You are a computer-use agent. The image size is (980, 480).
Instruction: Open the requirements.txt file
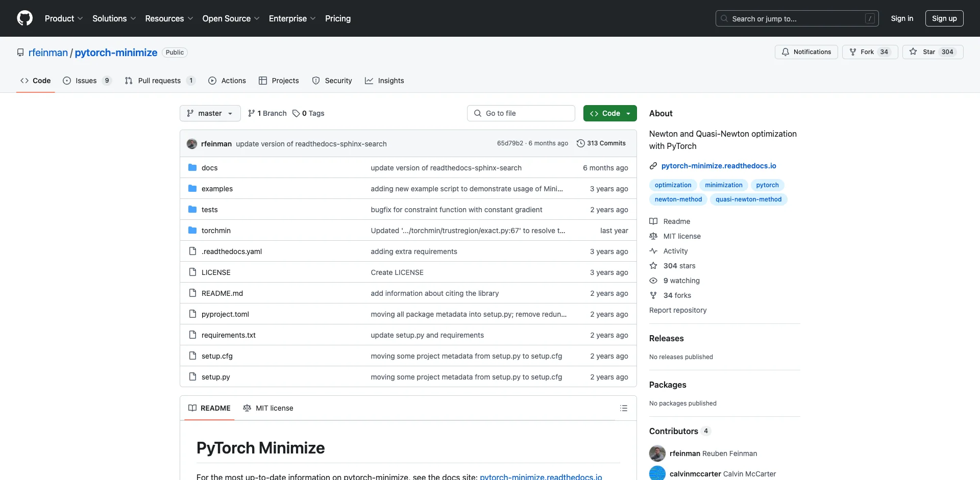tap(229, 335)
